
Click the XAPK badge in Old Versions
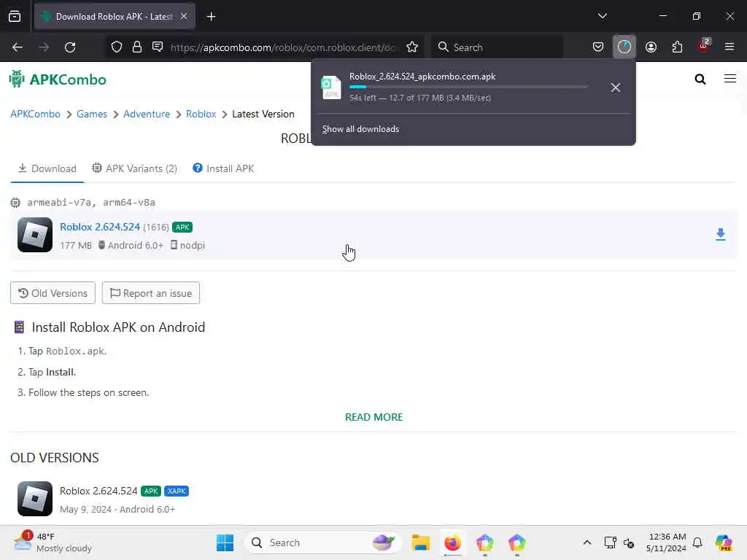tap(177, 491)
